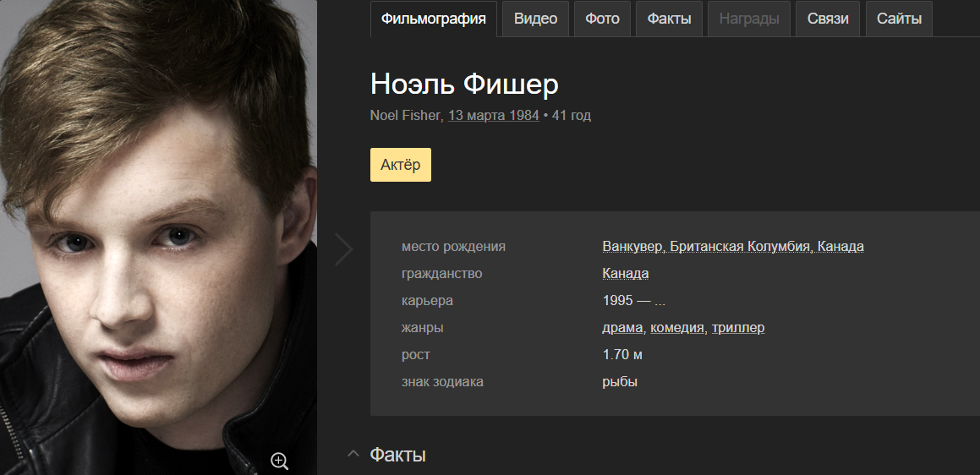The height and width of the screenshot is (475, 980).
Task: Click the yellow Актёр button
Action: click(401, 165)
